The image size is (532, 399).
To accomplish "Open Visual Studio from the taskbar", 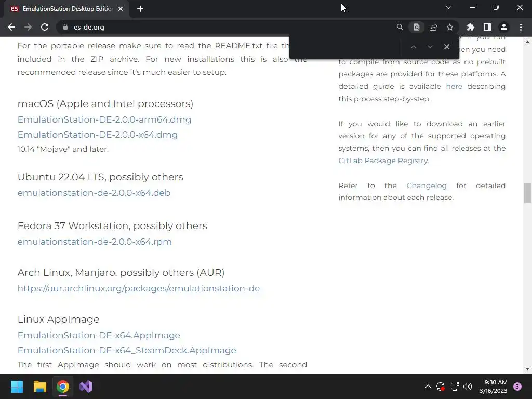I will pyautogui.click(x=86, y=387).
